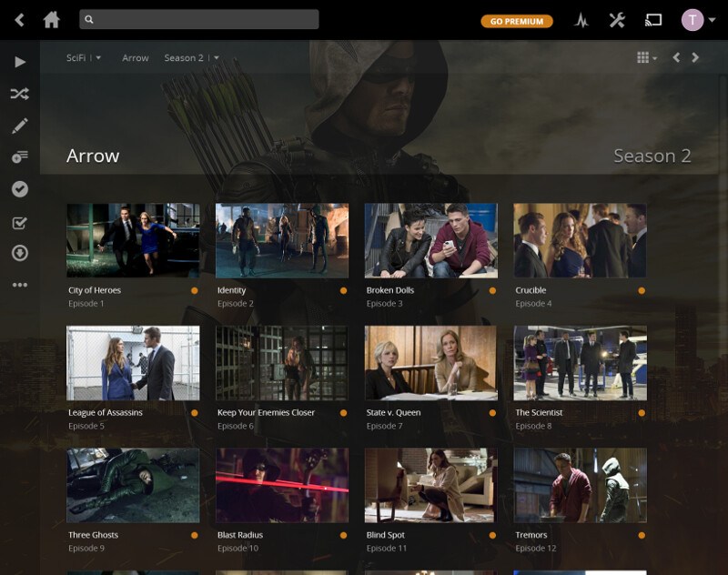Viewport: 728px width, 575px height.
Task: Open Blast Radius episode thumbnail
Action: coord(282,486)
